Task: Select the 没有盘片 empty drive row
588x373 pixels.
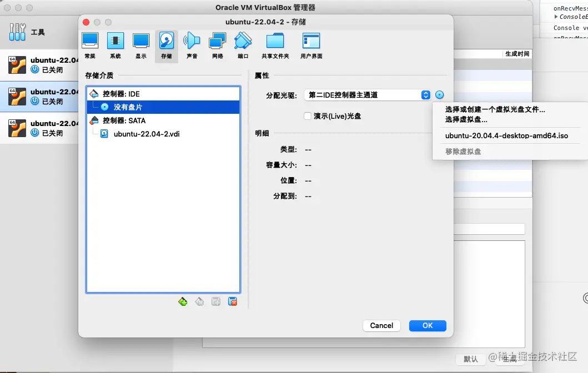Action: coord(163,107)
